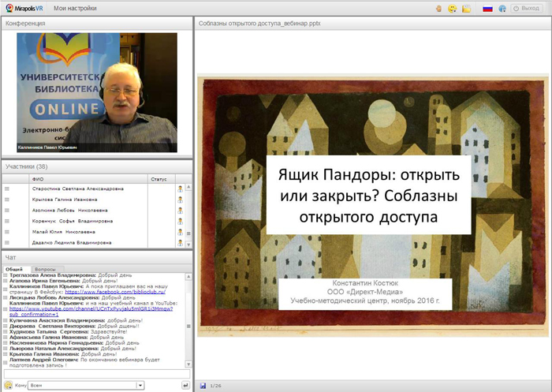This screenshot has height=392, width=552.
Task: Open message menu for Худякова Татьяна Сергеевна
Action: point(6,332)
